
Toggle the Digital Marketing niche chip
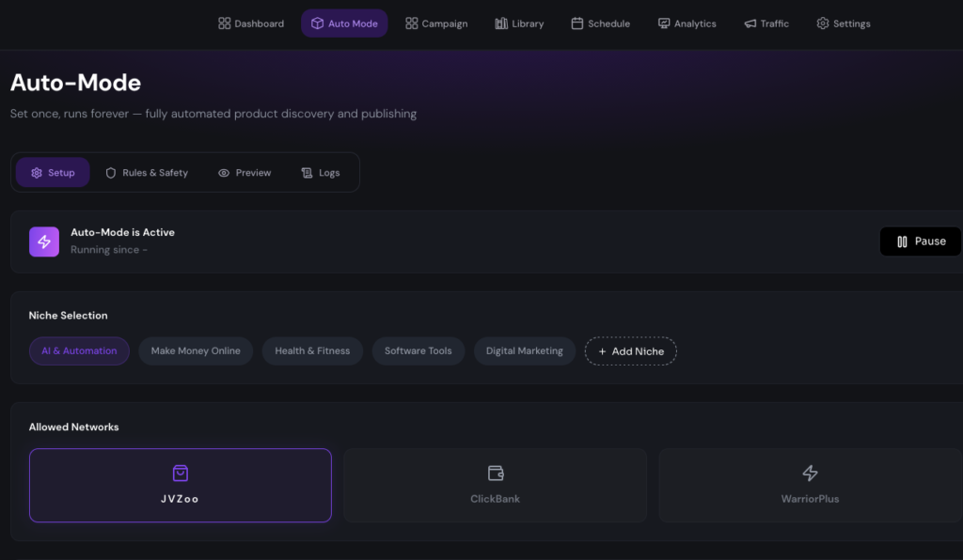point(525,350)
